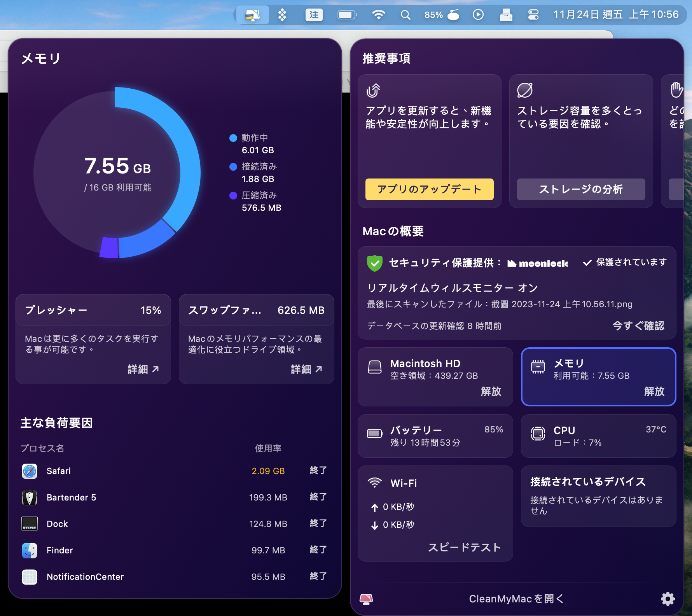Viewport: 692px width, 616px height.
Task: Click 今すぐ確認 to check database updates
Action: 638,325
